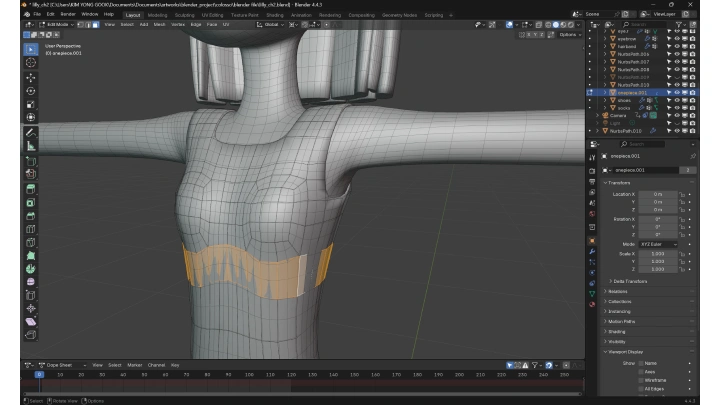The image size is (720, 405).
Task: Open the Output properties tab
Action: click(x=592, y=182)
